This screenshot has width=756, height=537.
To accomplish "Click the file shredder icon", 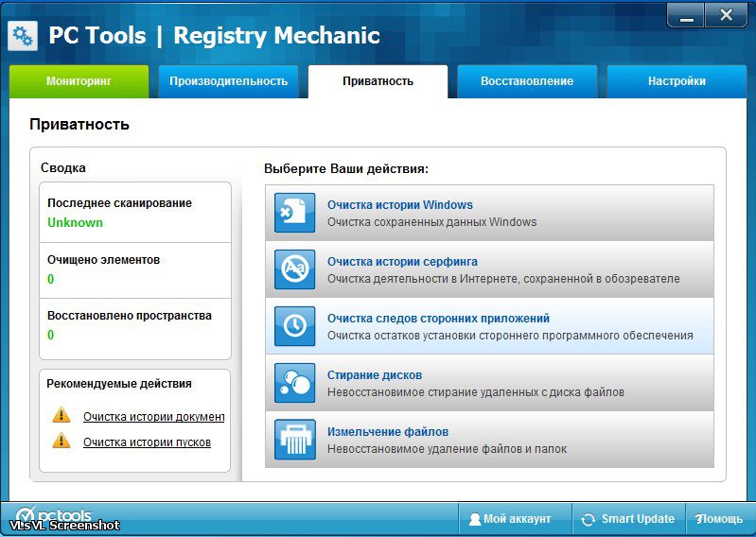I will (x=294, y=440).
